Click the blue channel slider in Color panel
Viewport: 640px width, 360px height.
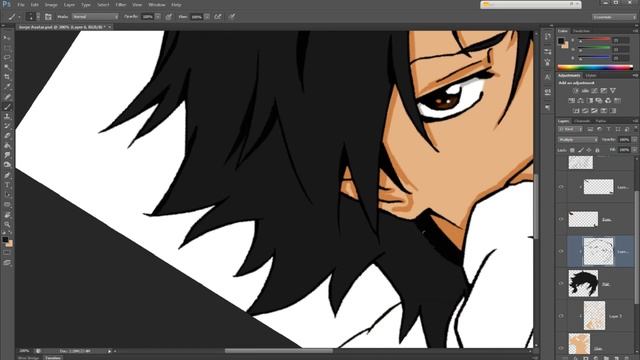(x=594, y=58)
